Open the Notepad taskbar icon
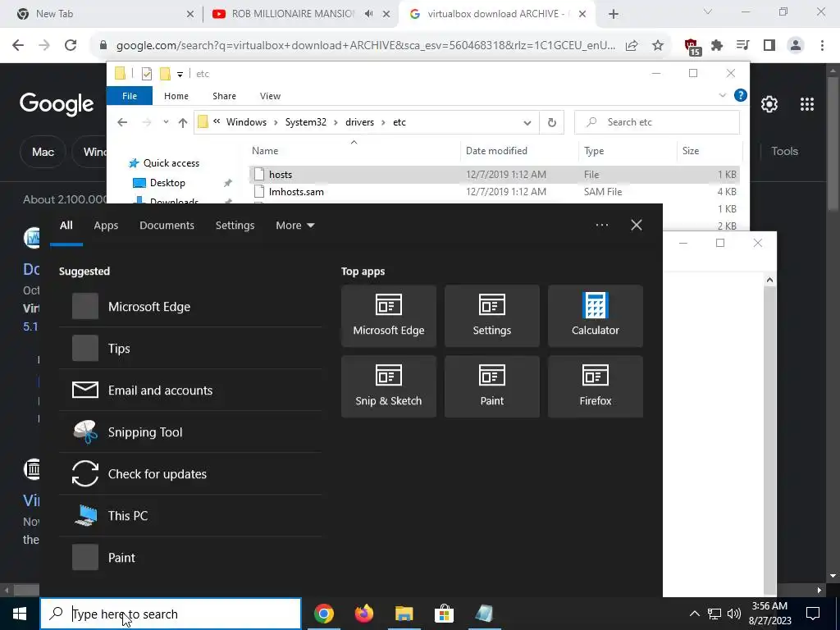Image resolution: width=840 pixels, height=630 pixels. click(484, 614)
